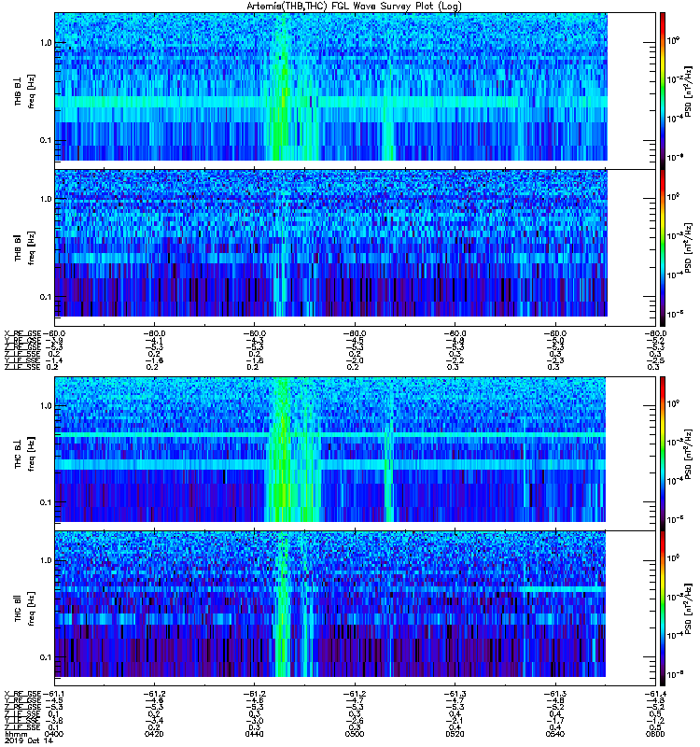Click the '0600' time axis label

[655, 734]
